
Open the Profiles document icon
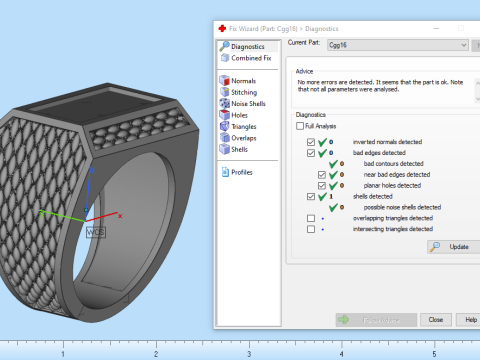point(225,172)
